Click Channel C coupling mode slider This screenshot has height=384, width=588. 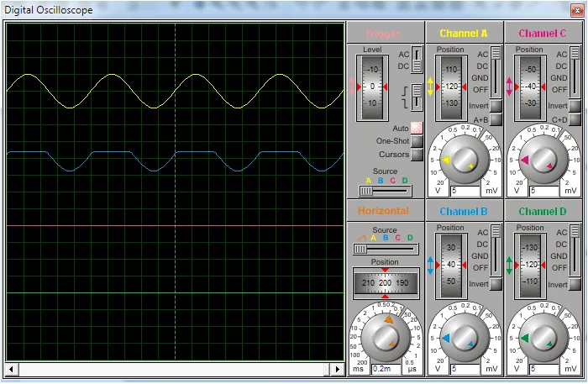tap(575, 72)
